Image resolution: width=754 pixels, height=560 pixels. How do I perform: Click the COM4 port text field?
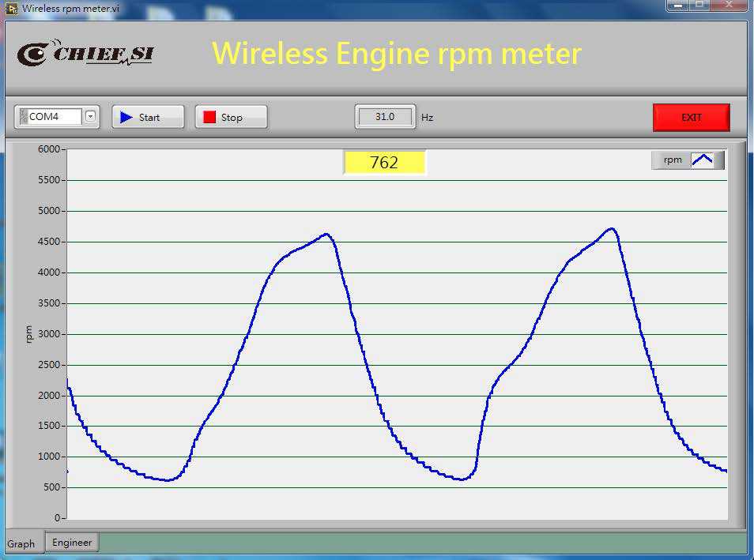(54, 117)
